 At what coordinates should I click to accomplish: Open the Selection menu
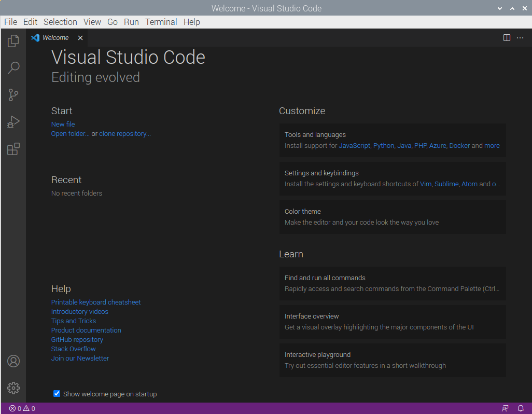pos(60,22)
